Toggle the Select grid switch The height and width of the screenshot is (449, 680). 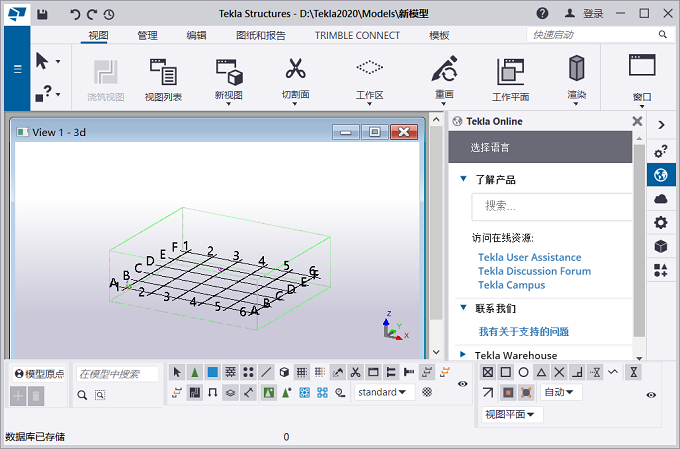point(301,372)
